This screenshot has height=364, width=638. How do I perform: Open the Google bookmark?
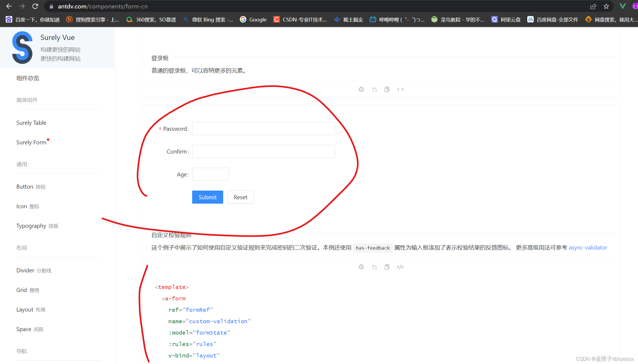click(x=253, y=19)
